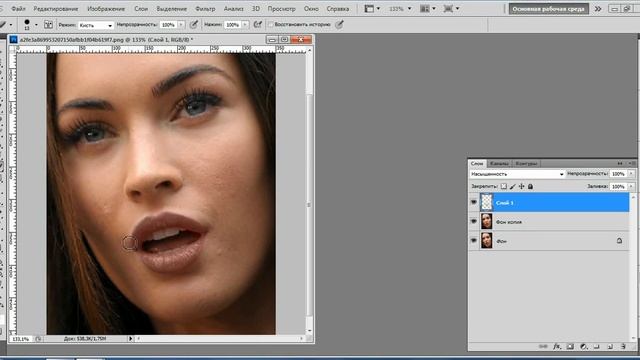
Task: Select Основная рабочая среда workspace button
Action: point(548,9)
